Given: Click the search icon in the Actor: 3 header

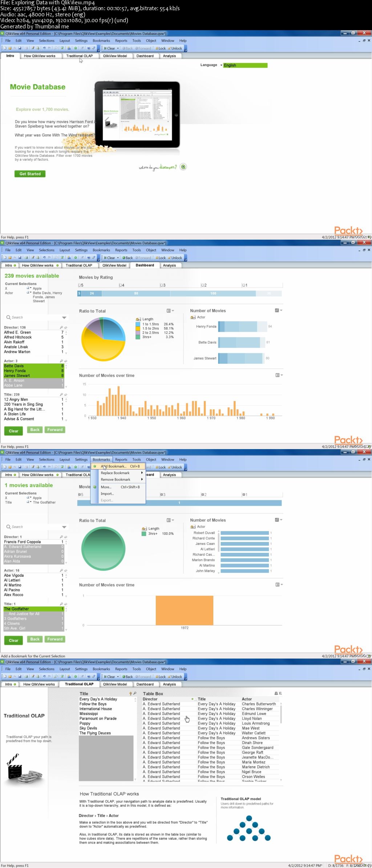Looking at the screenshot, I should point(61,361).
